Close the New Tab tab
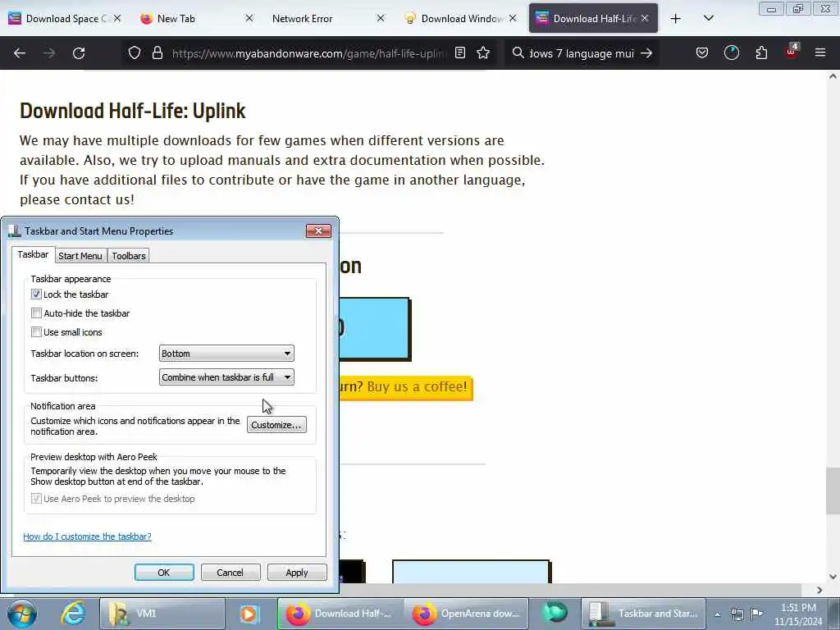Image resolution: width=840 pixels, height=630 pixels. pos(249,18)
